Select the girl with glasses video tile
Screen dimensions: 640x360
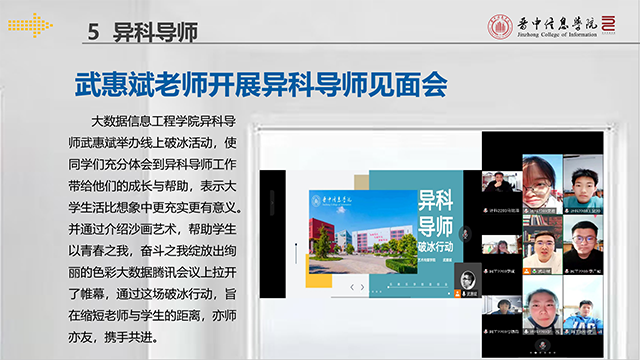click(542, 184)
